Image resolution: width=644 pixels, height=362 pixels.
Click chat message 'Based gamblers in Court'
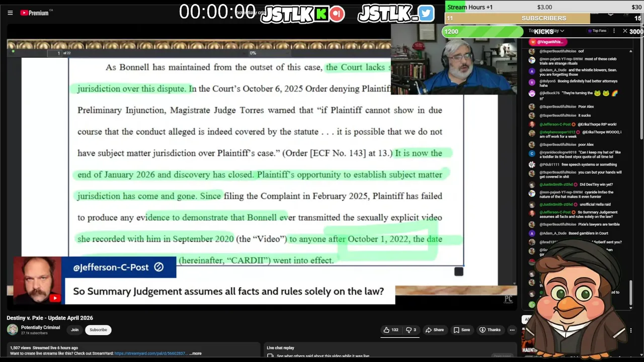click(588, 233)
